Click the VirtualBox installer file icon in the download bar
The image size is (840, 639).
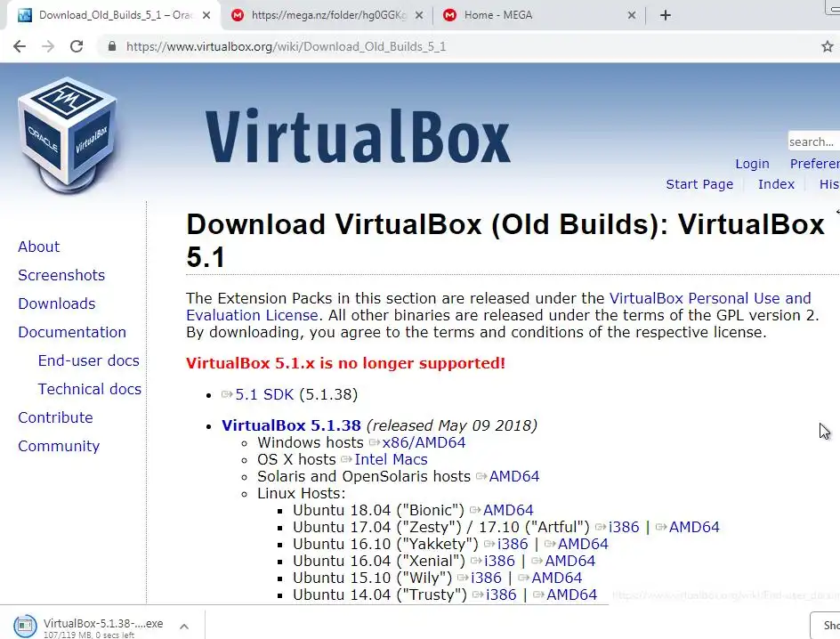pyautogui.click(x=25, y=626)
